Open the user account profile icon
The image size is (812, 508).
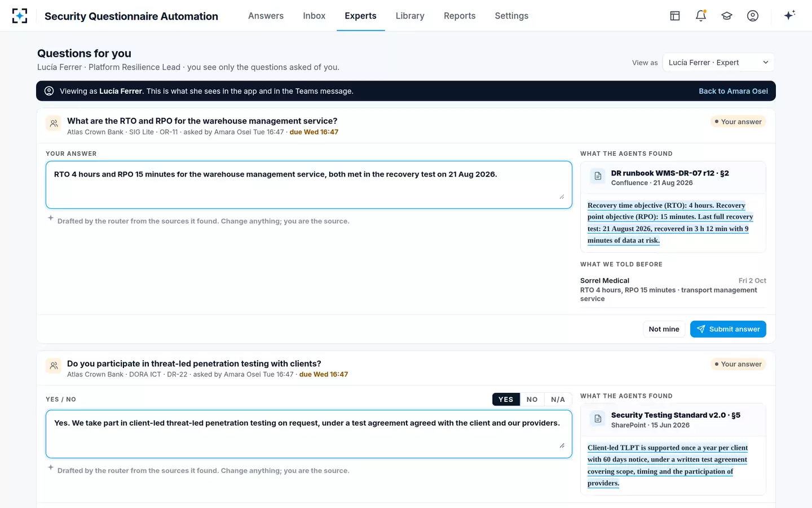coord(753,16)
